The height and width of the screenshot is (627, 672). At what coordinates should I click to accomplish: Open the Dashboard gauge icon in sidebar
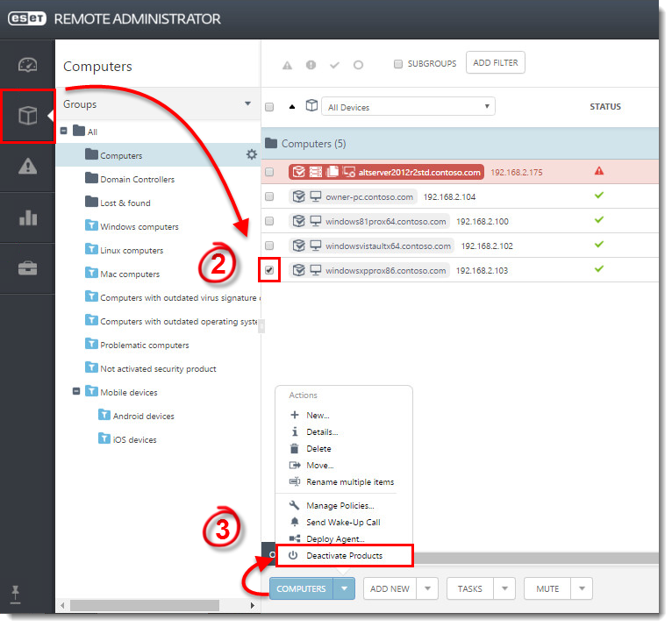click(27, 65)
